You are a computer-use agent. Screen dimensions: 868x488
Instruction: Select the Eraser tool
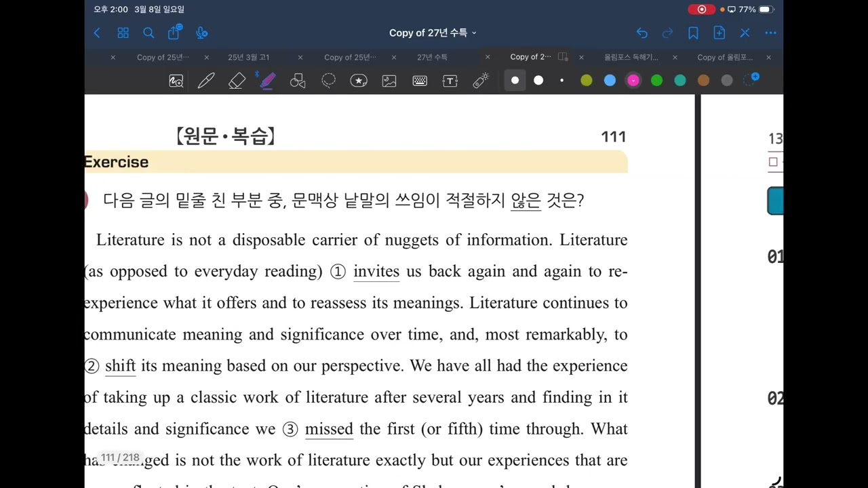237,81
